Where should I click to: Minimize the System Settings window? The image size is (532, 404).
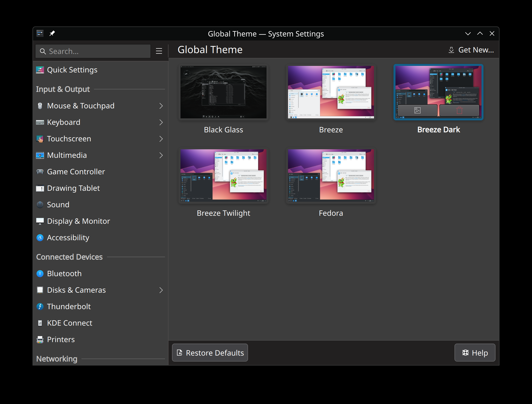tap(468, 34)
